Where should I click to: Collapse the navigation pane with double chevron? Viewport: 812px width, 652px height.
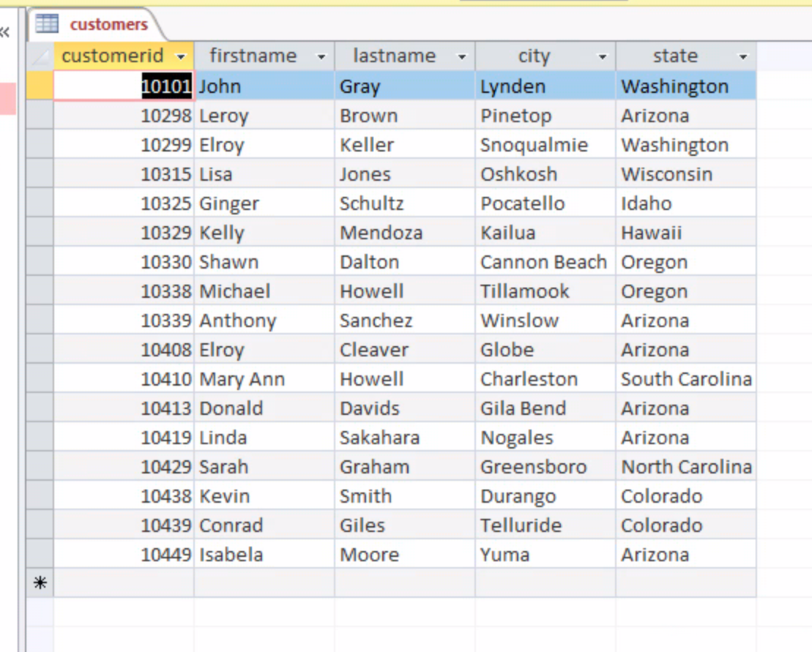(5, 33)
